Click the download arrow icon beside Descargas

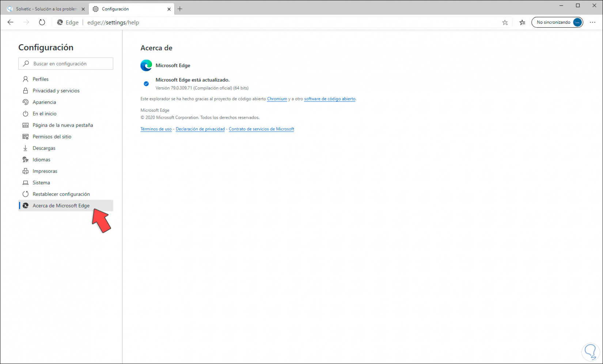pyautogui.click(x=26, y=148)
